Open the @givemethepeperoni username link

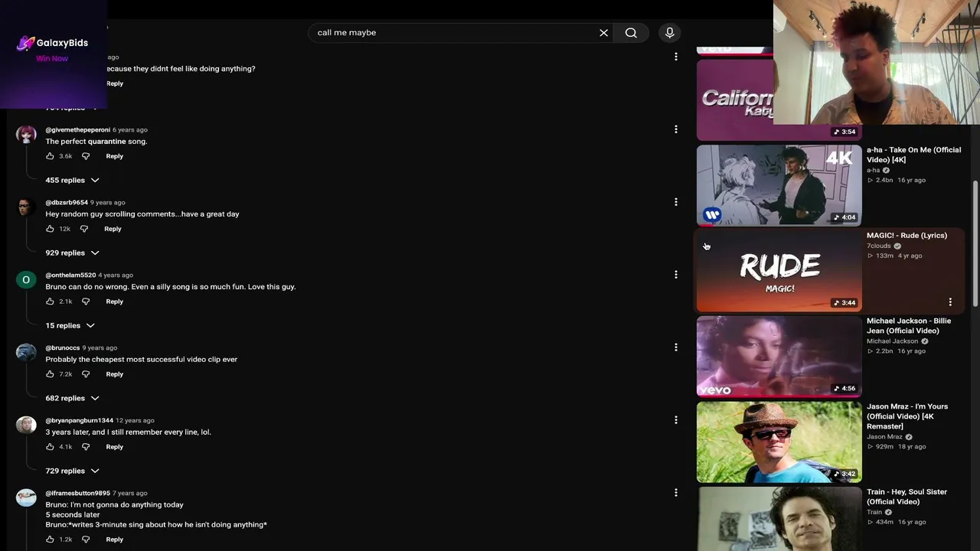(x=77, y=130)
